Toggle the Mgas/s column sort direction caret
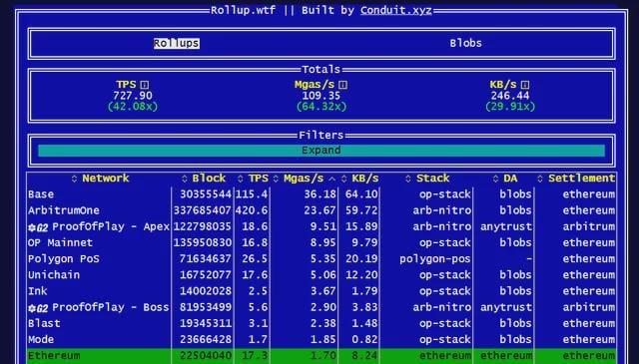The width and height of the screenshot is (639, 364). (x=332, y=179)
